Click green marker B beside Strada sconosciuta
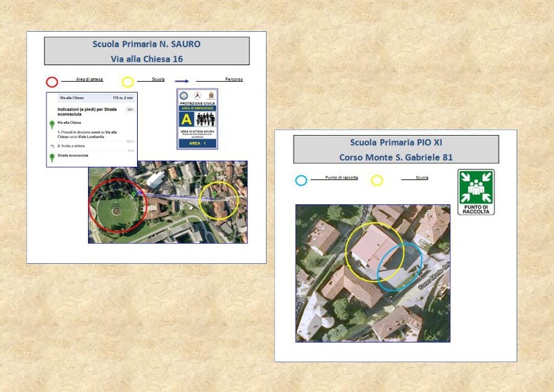Viewport: 554px width, 392px height. [x=52, y=158]
